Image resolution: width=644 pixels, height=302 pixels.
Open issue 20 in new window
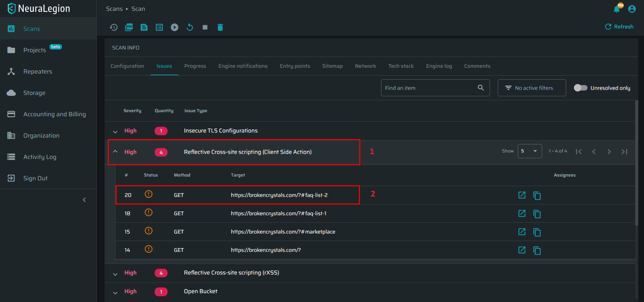click(x=522, y=195)
